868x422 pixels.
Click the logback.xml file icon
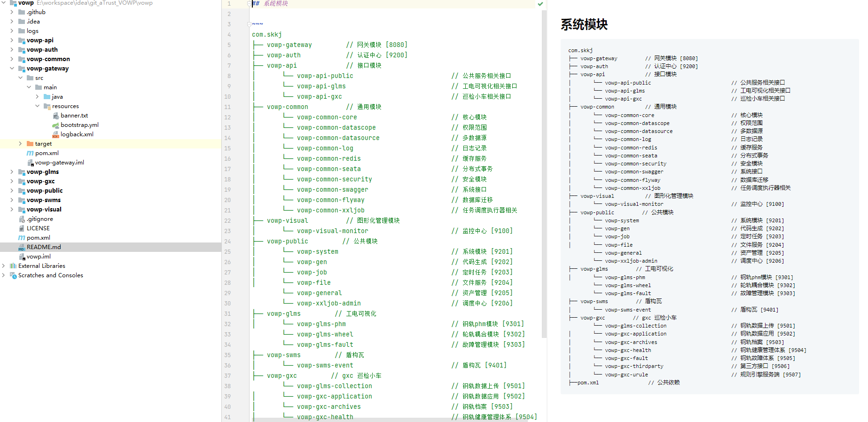(x=55, y=134)
